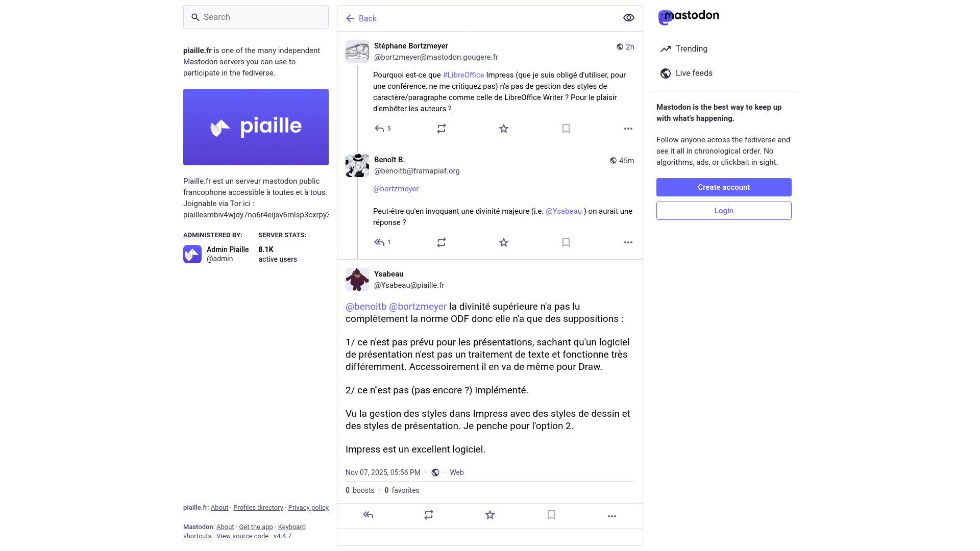
Task: Click the Mastodon logo
Action: (x=689, y=17)
